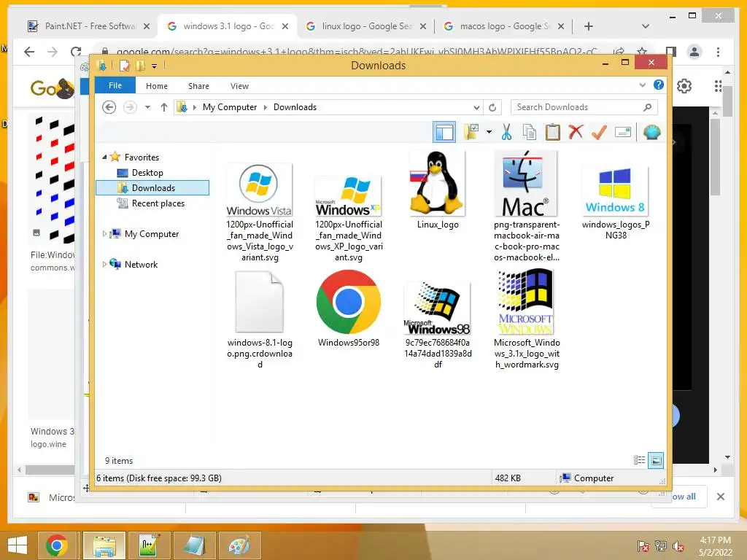Open the File ribbon tab

click(x=115, y=85)
